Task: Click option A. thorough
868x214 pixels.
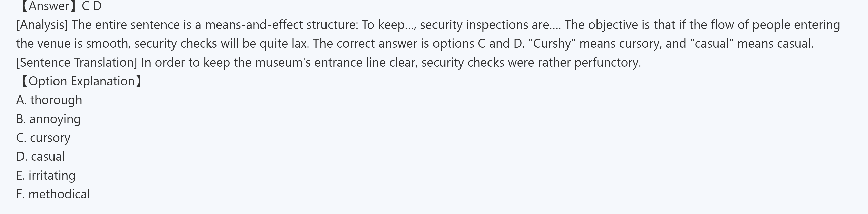Action: (x=49, y=100)
